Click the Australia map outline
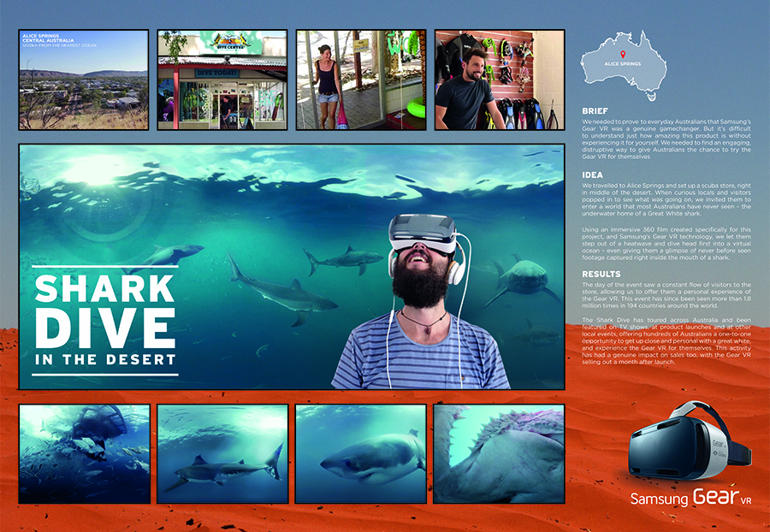Image resolution: width=770 pixels, height=532 pixels. point(624,65)
